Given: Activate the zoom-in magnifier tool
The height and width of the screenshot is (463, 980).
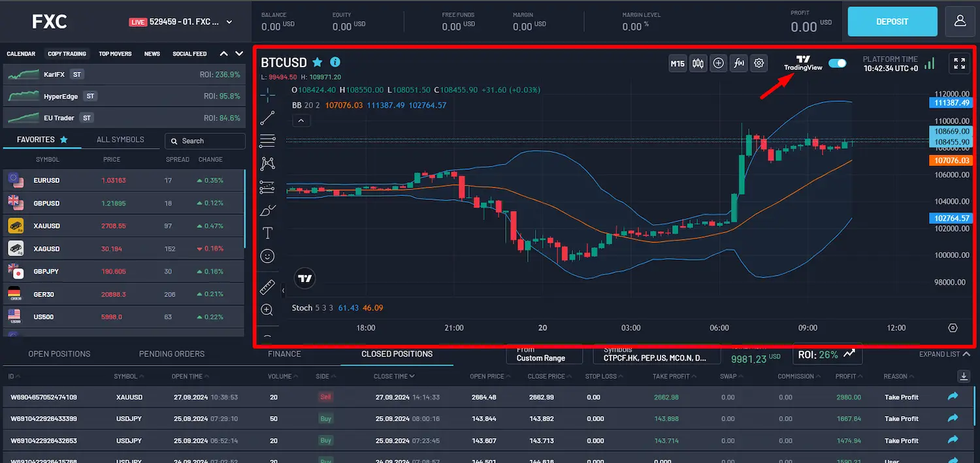Looking at the screenshot, I should 267,310.
